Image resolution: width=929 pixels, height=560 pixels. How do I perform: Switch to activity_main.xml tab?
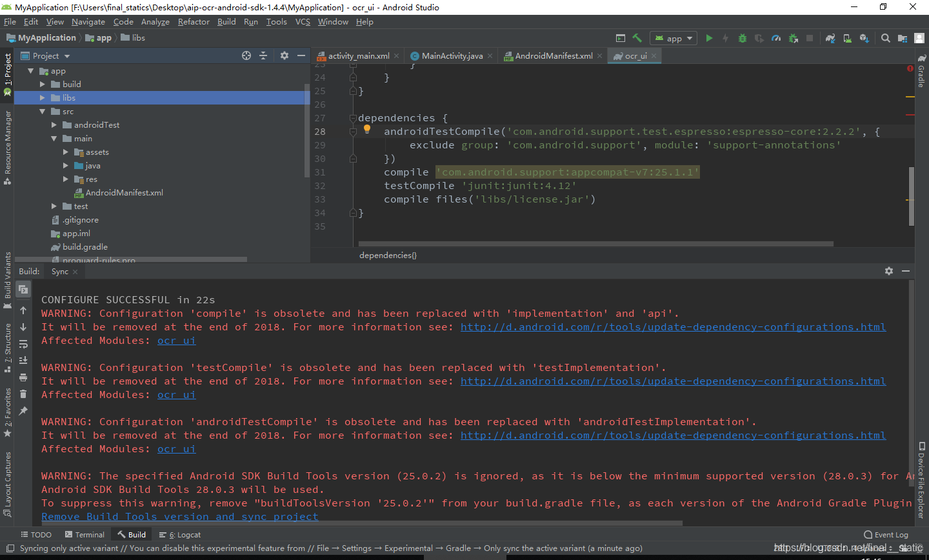click(359, 56)
